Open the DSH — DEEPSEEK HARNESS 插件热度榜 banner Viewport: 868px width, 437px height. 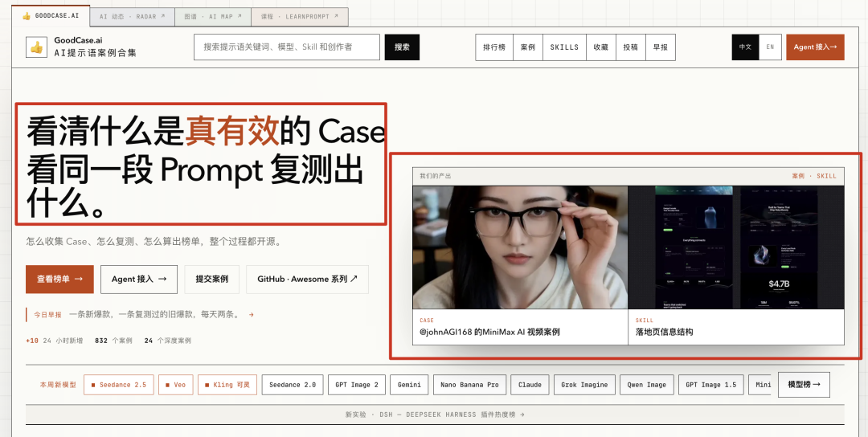click(435, 415)
